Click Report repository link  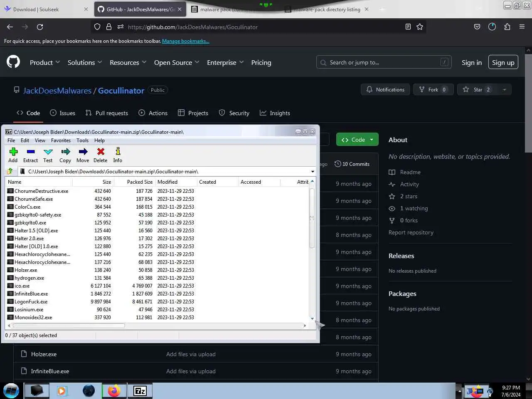pyautogui.click(x=411, y=232)
